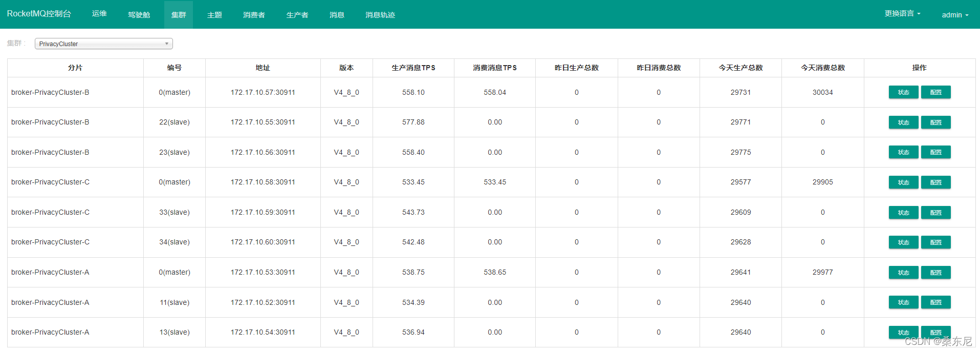980x351 pixels.
Task: Select address cell 172.17.10.57:30911
Action: [263, 92]
